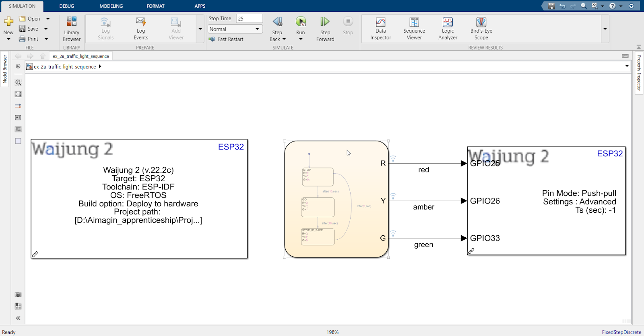Switch to the FORMAT tab
The image size is (644, 336).
click(155, 6)
